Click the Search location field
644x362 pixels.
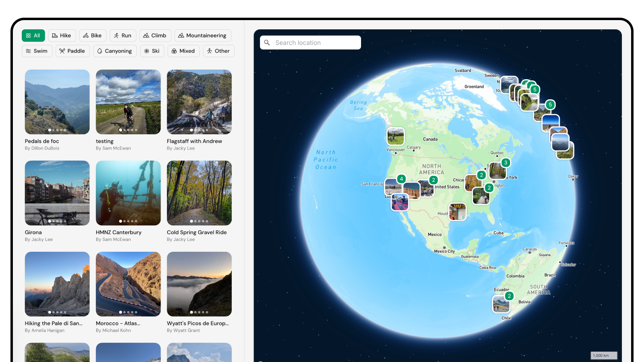click(310, 43)
